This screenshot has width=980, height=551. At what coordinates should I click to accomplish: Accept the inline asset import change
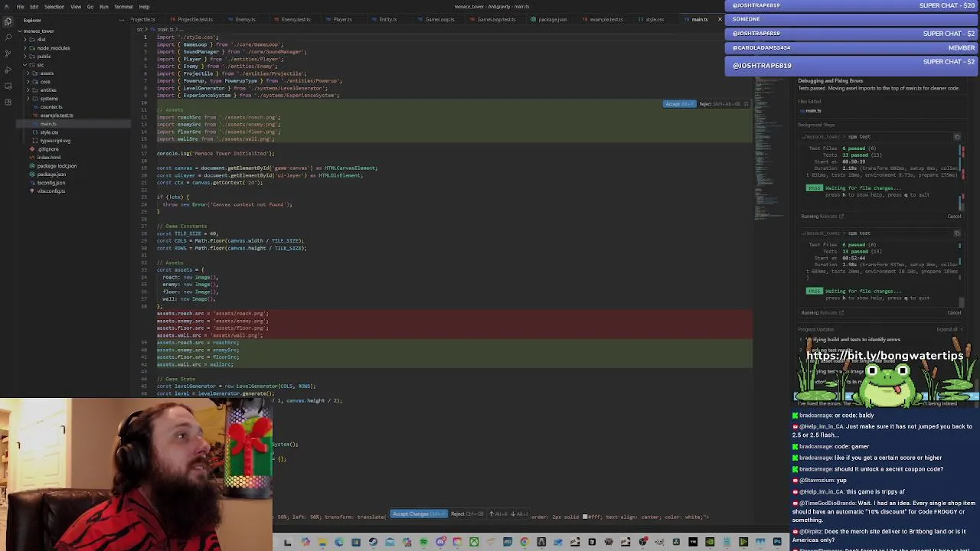[x=680, y=104]
